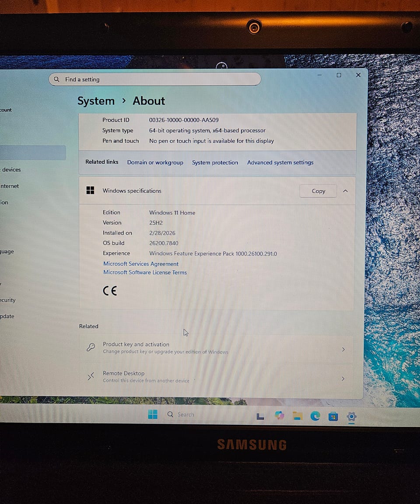This screenshot has width=420, height=504.
Task: Open Product key and activation
Action: (216, 349)
